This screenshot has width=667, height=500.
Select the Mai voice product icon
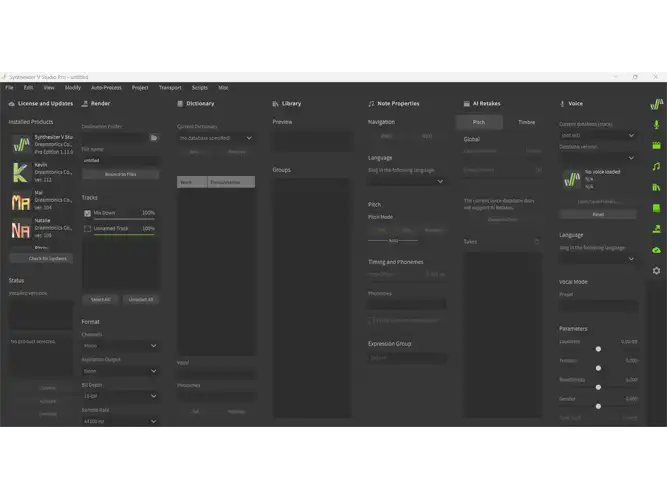[21, 200]
